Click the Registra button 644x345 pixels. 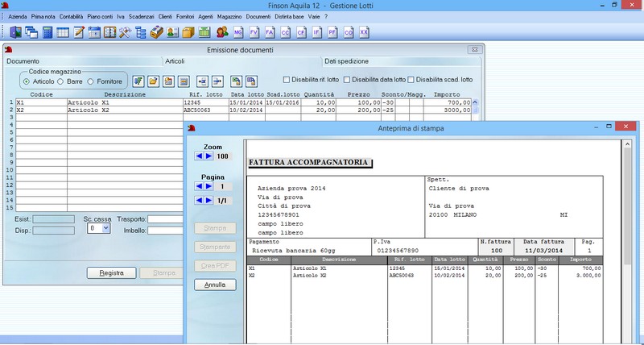click(x=111, y=272)
